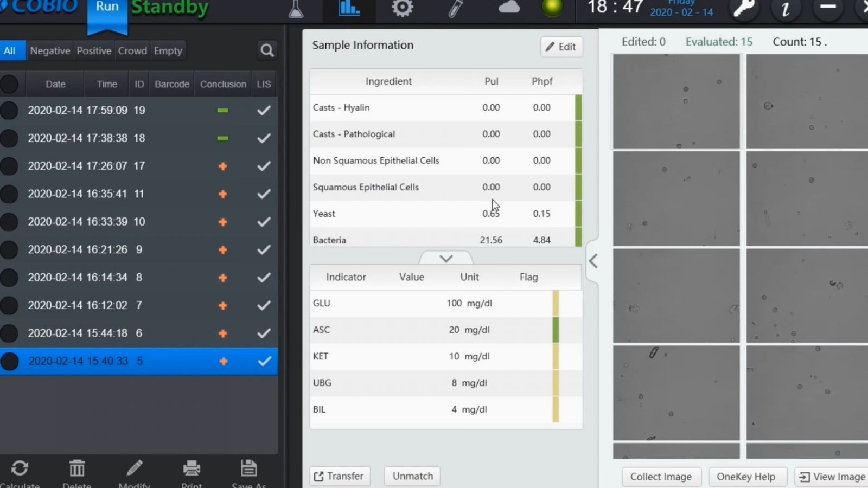Select the Crowd filter tab

[x=132, y=51]
